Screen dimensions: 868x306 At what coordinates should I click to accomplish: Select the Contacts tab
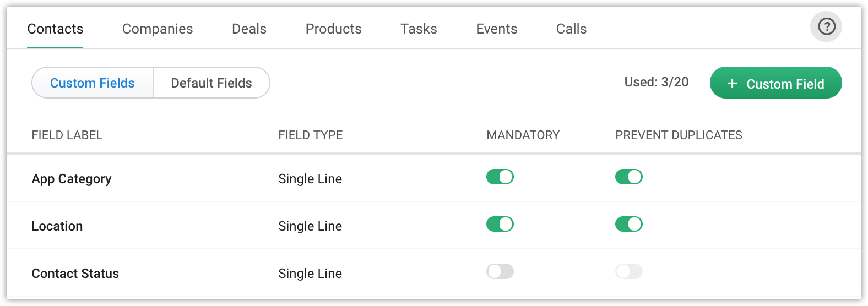click(x=55, y=29)
